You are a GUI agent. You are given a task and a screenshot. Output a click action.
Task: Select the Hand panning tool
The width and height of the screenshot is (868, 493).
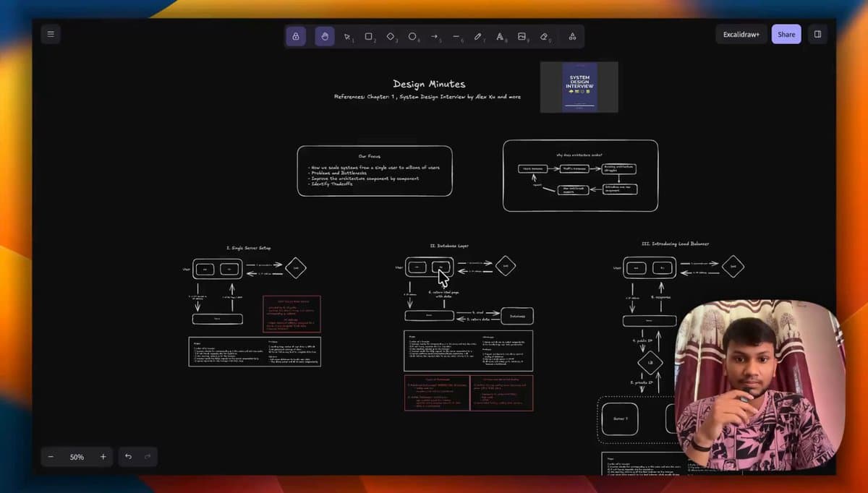(325, 36)
